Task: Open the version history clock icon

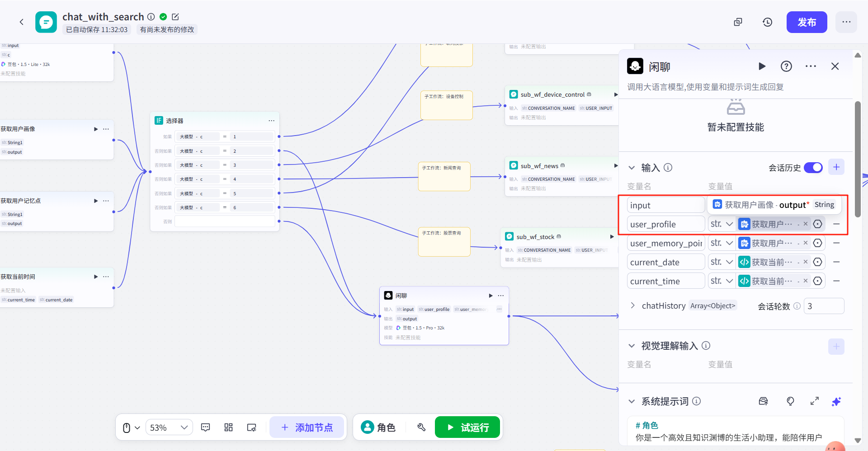Action: (x=767, y=22)
